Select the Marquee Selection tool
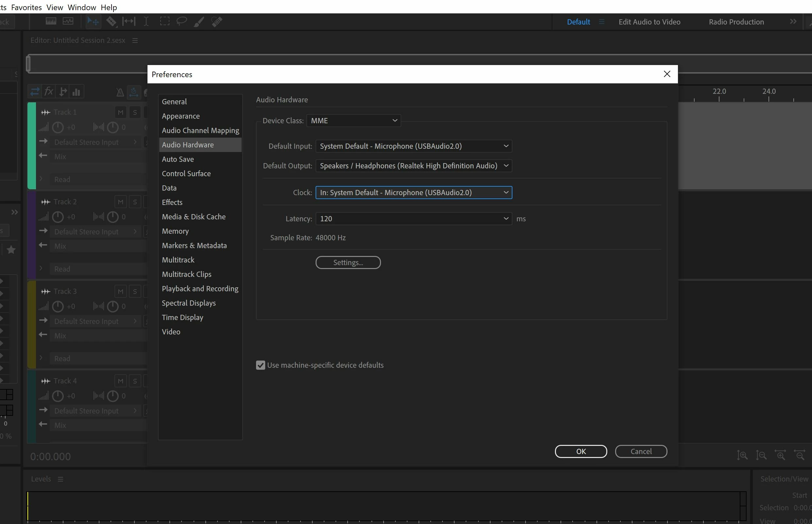Screen dimensions: 812x524 tap(165, 22)
